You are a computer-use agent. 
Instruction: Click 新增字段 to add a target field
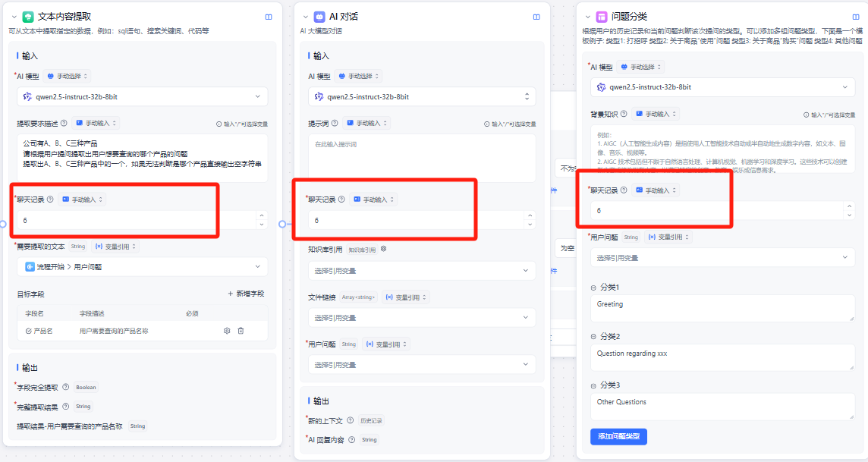coord(246,294)
